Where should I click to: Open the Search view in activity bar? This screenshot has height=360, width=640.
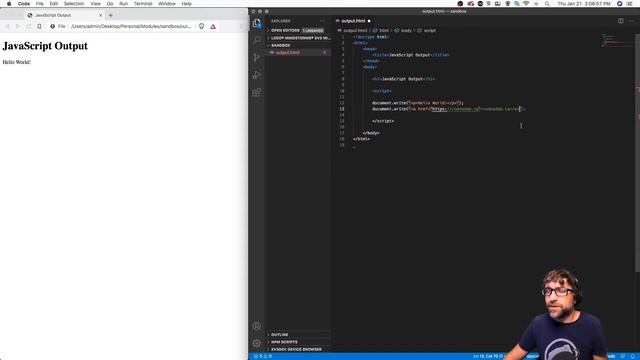click(x=257, y=40)
